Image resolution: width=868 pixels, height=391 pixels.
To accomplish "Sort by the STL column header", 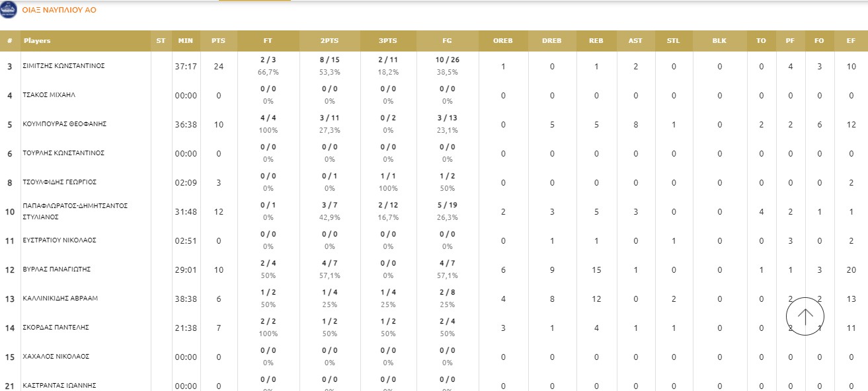I will (x=673, y=41).
